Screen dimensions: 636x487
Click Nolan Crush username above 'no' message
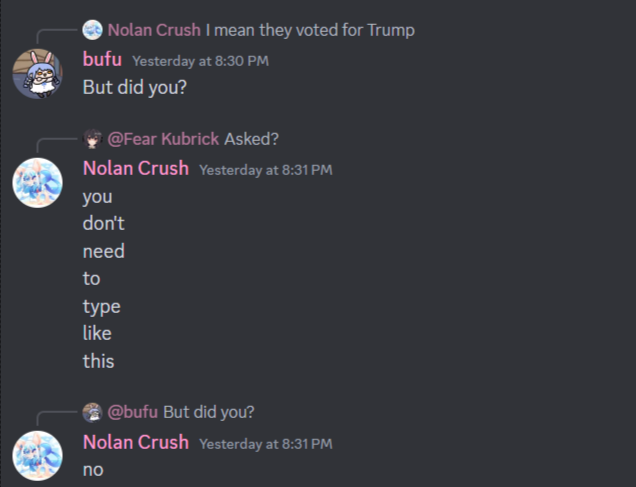[136, 442]
